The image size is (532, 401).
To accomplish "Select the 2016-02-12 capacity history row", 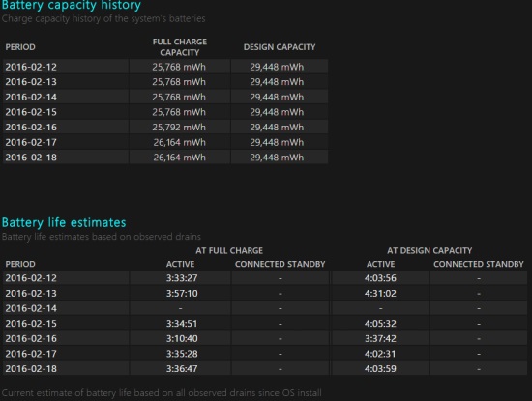I will click(x=165, y=67).
